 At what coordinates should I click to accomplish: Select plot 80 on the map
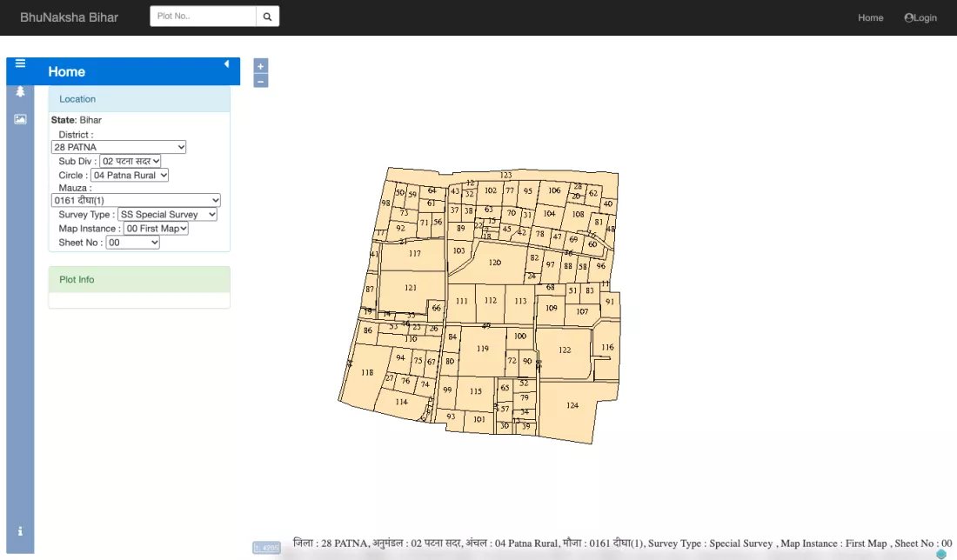[x=449, y=361]
